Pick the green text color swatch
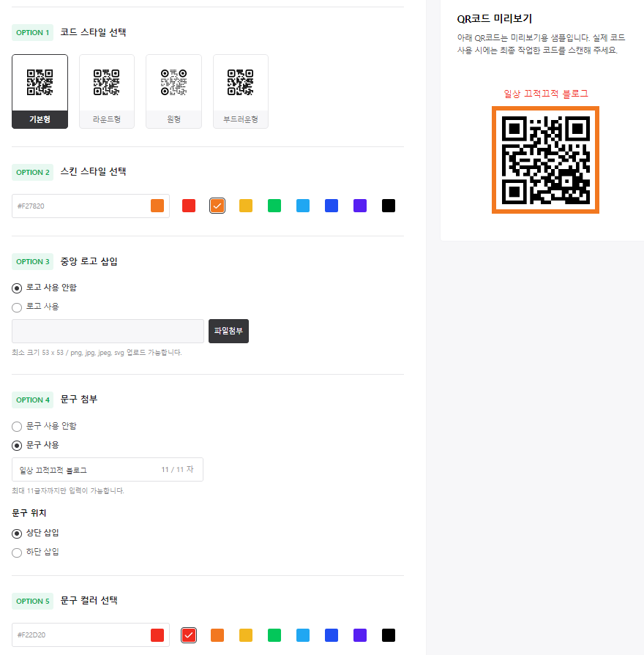Image resolution: width=644 pixels, height=655 pixels. tap(274, 635)
